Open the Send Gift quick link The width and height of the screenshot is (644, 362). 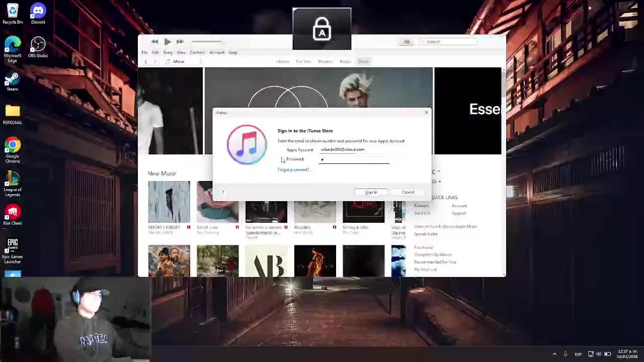(x=423, y=213)
